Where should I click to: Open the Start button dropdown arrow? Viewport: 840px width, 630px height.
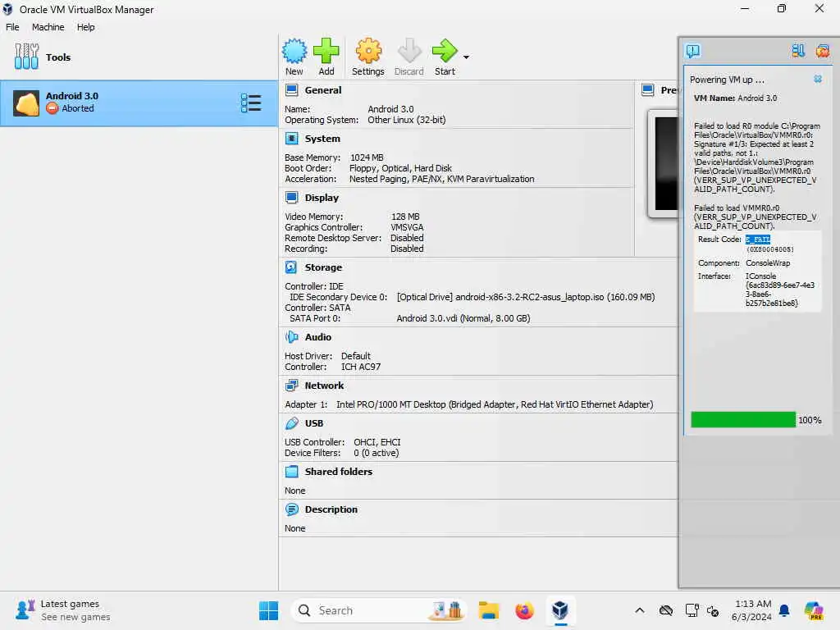[x=466, y=57]
